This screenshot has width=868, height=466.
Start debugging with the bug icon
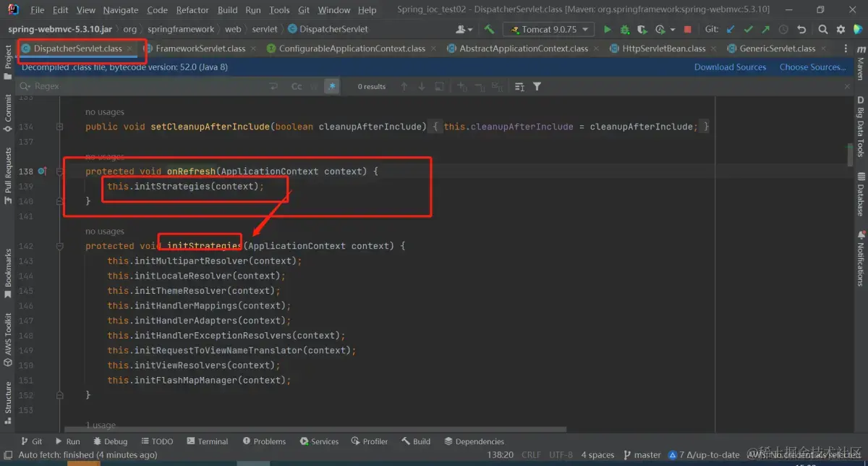coord(625,30)
